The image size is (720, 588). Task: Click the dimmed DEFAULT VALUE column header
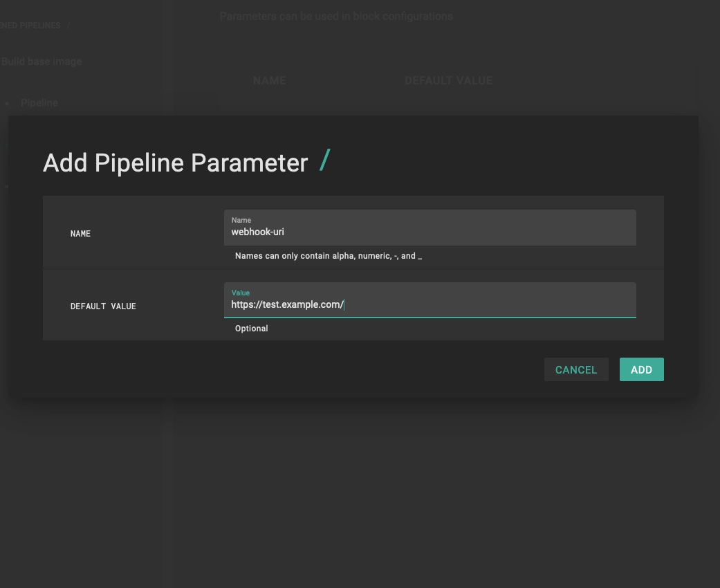pyautogui.click(x=449, y=80)
